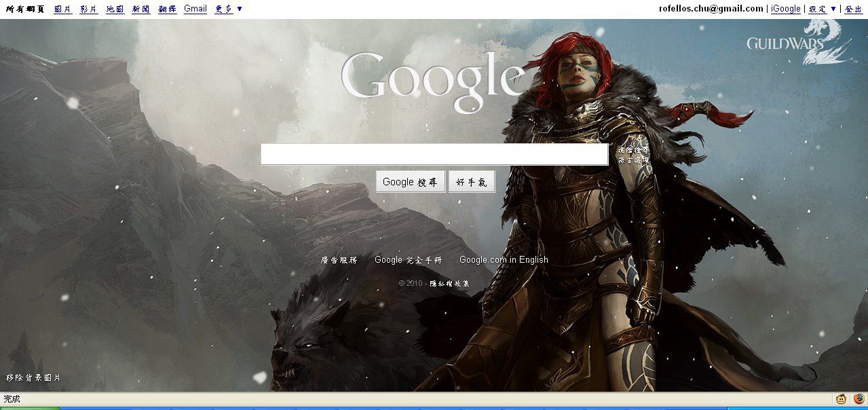Open the 地圖 (Maps) link

tap(115, 9)
